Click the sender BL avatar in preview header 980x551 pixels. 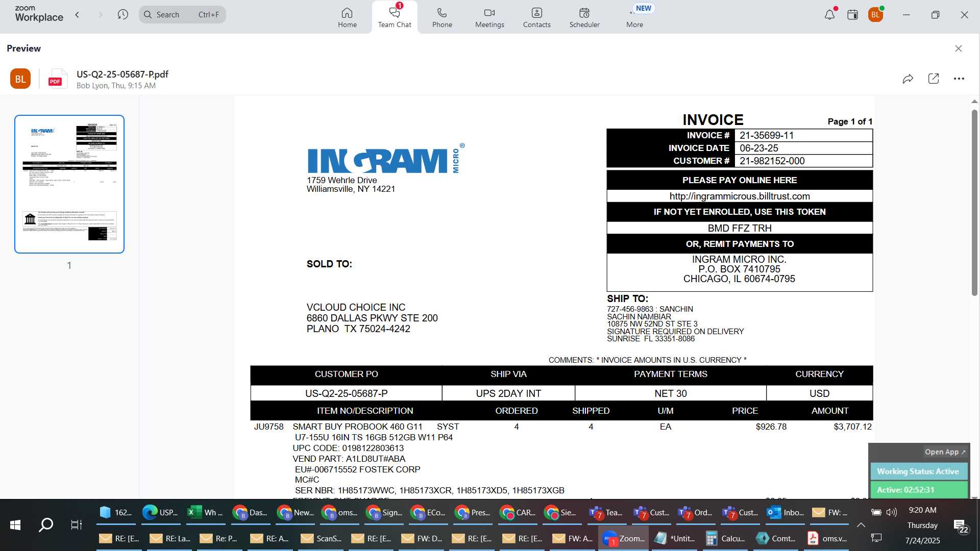(20, 79)
